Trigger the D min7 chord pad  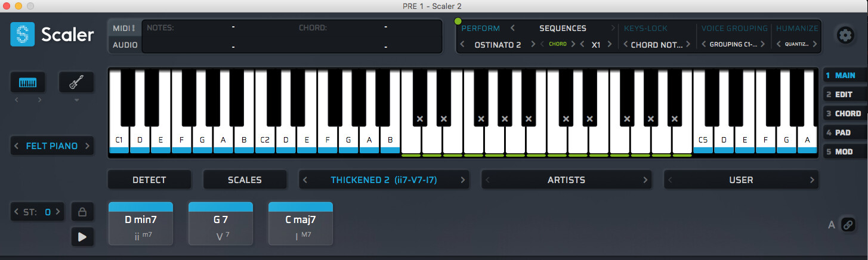click(x=141, y=224)
